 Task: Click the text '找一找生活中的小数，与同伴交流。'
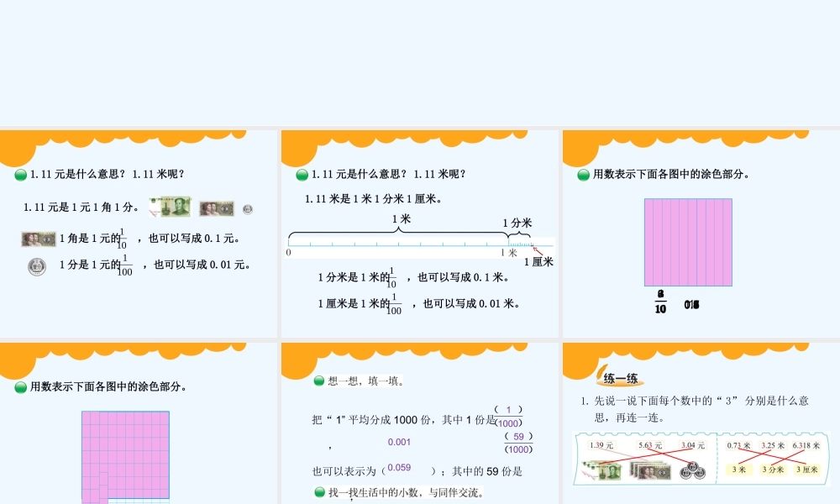(405, 492)
